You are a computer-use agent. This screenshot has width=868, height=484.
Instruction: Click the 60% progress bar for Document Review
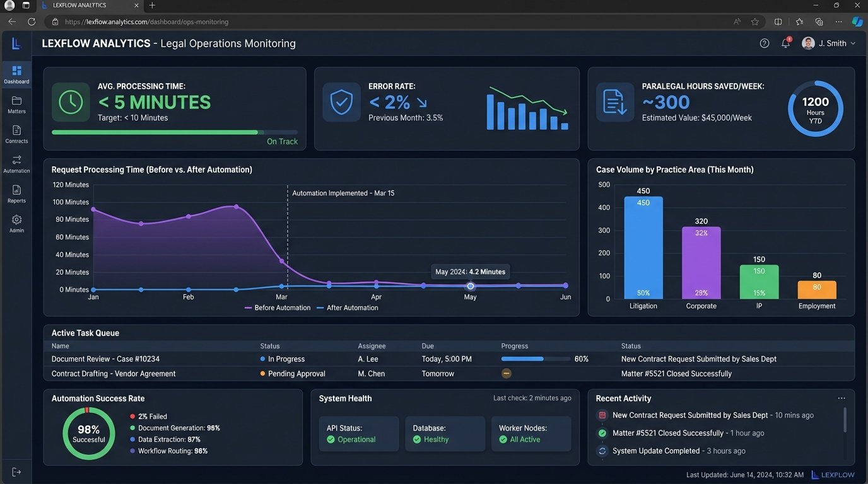click(x=535, y=359)
